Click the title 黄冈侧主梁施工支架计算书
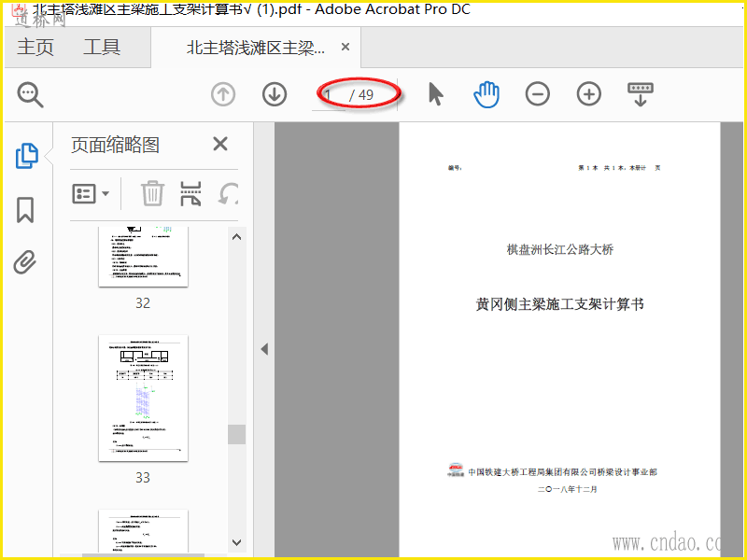The height and width of the screenshot is (560, 747). [x=559, y=304]
